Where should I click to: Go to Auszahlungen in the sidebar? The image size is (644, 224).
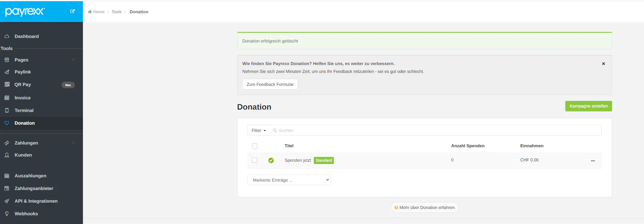(x=30, y=176)
